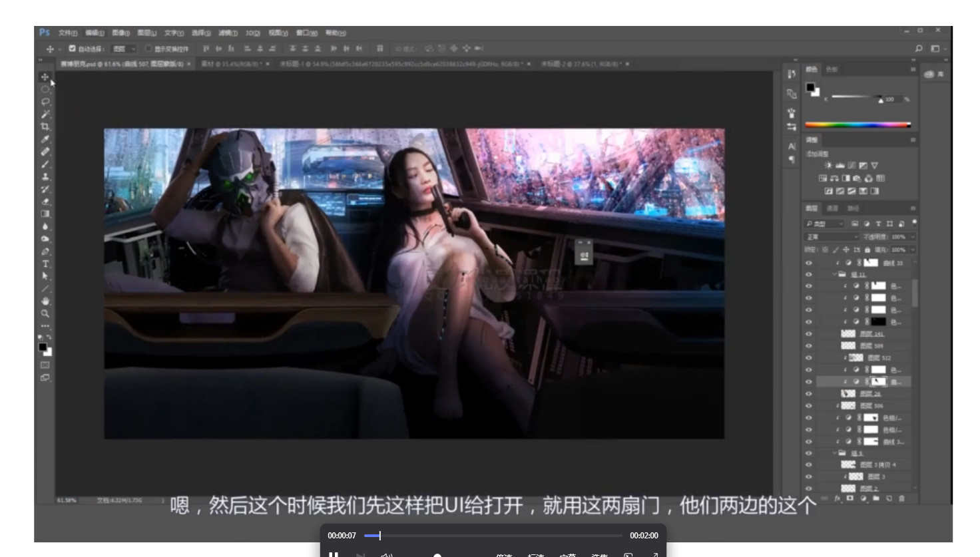The width and height of the screenshot is (980, 557).
Task: Click the new group folder icon
Action: click(876, 498)
